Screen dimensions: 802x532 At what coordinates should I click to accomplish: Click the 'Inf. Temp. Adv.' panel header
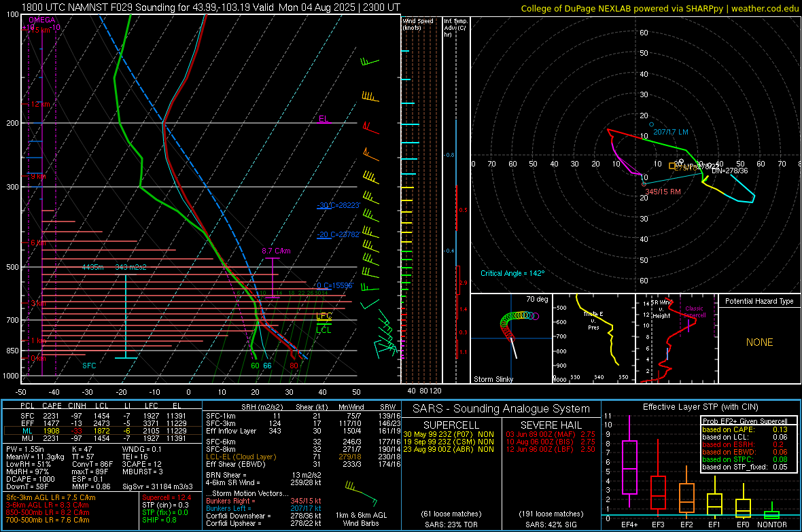point(455,28)
